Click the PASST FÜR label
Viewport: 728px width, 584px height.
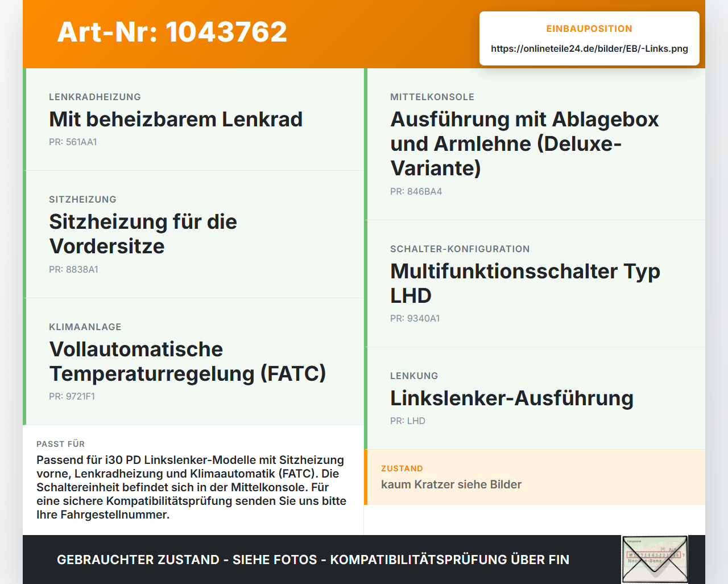tap(60, 444)
